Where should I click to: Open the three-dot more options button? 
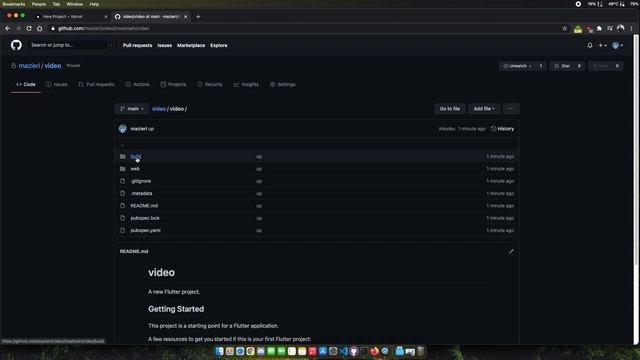click(x=511, y=109)
